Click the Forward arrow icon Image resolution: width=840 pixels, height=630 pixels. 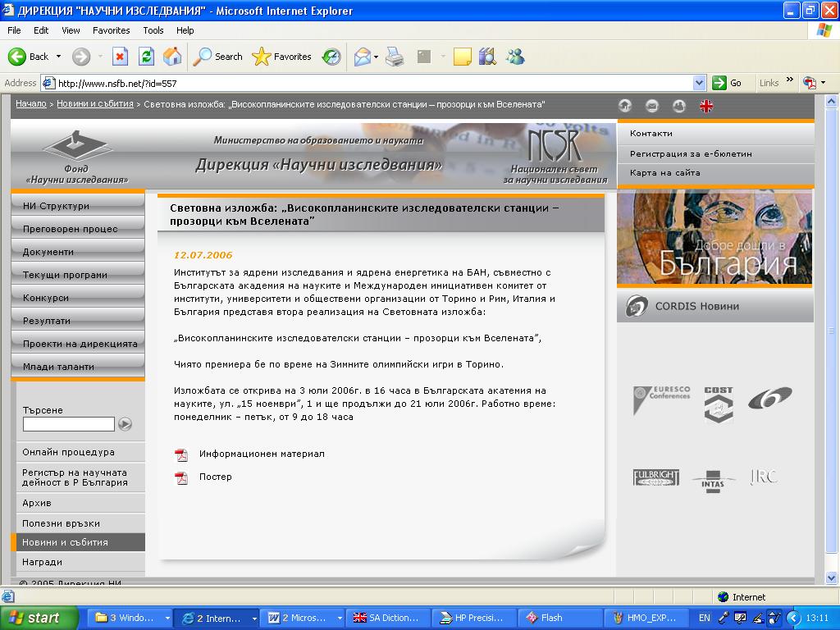click(x=81, y=57)
